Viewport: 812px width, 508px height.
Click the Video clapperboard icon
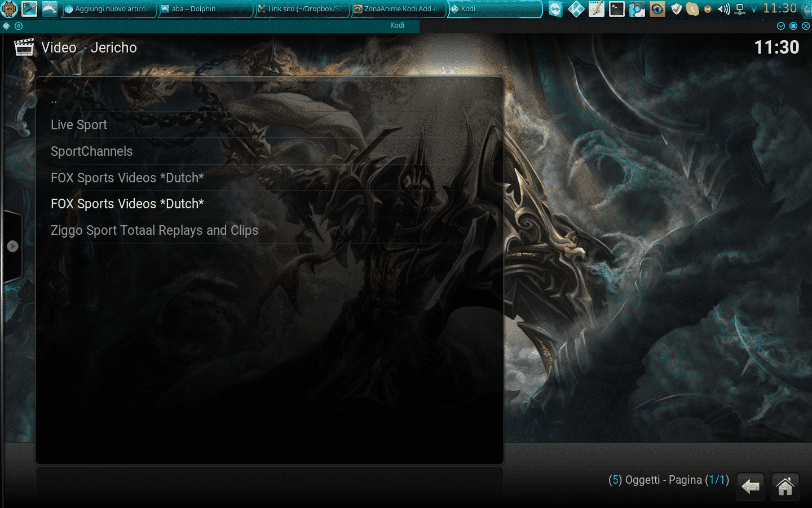pos(24,47)
